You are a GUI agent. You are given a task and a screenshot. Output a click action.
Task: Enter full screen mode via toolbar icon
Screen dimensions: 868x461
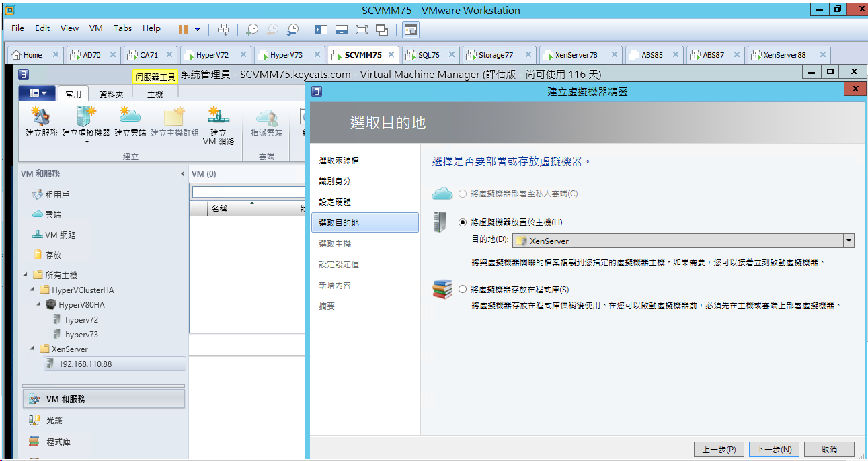[362, 29]
